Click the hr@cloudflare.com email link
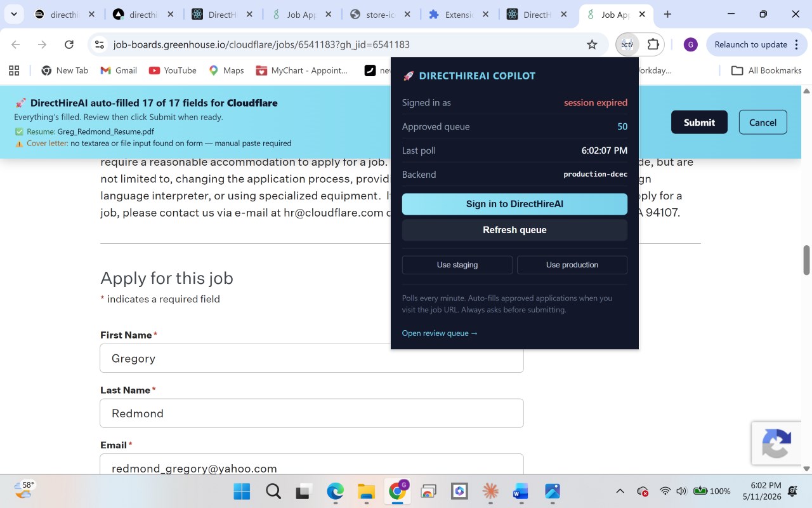The image size is (812, 508). [x=333, y=213]
